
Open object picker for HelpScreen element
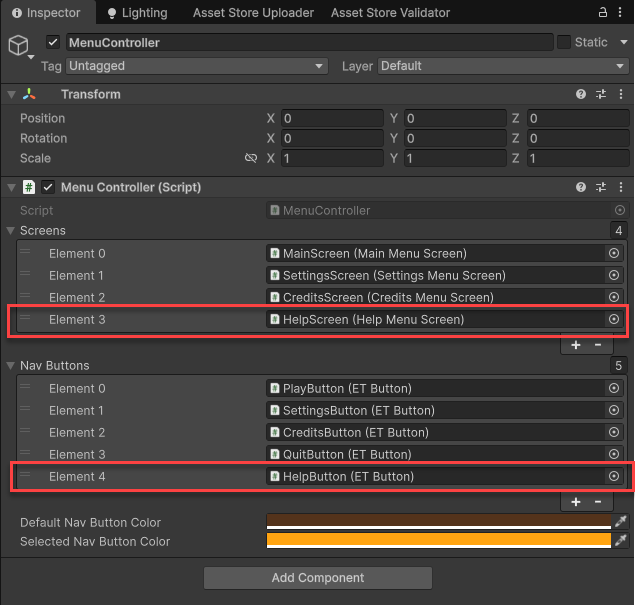[x=614, y=319]
